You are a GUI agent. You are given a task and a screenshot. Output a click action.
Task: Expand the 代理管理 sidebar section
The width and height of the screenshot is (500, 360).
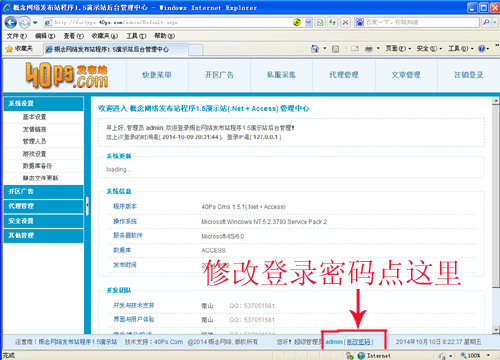[43, 206]
